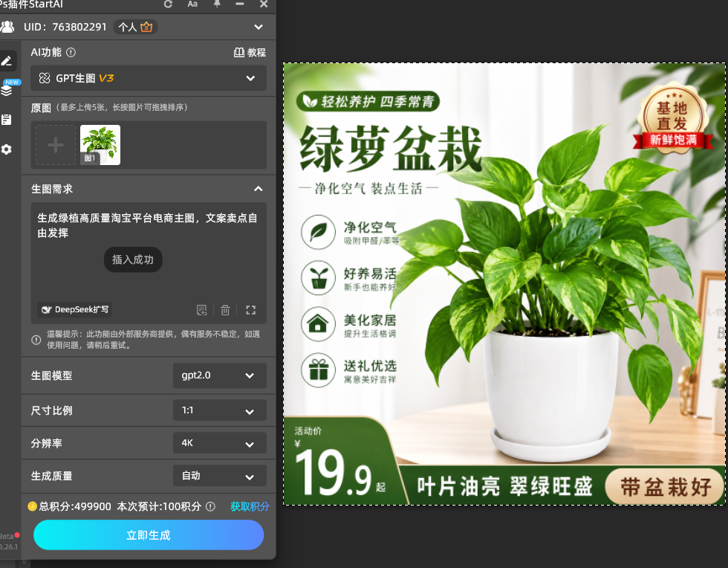728x568 pixels.
Task: Click the DeepSeek扩写 button
Action: [74, 309]
